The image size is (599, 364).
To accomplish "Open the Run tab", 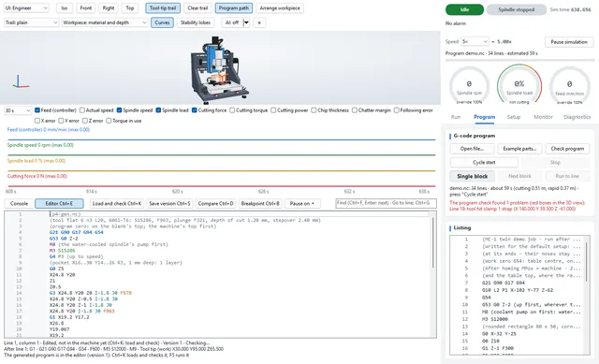I will pos(456,117).
